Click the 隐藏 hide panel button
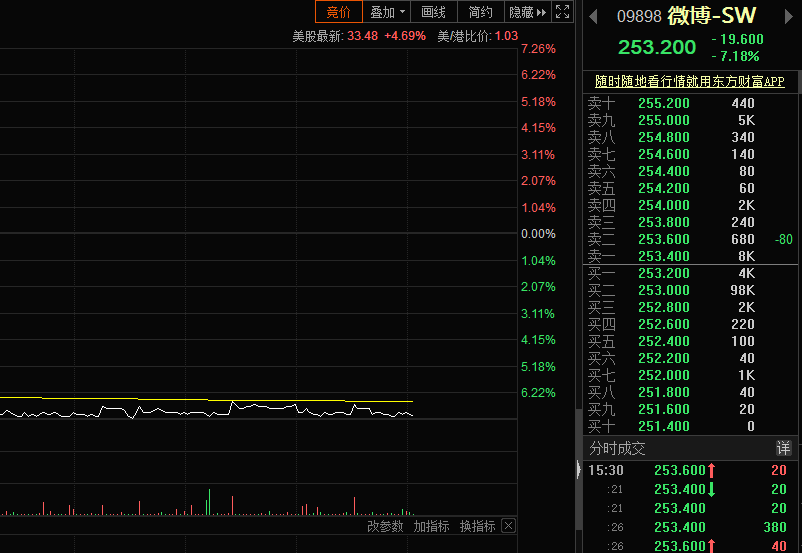802x553 pixels. [x=527, y=12]
